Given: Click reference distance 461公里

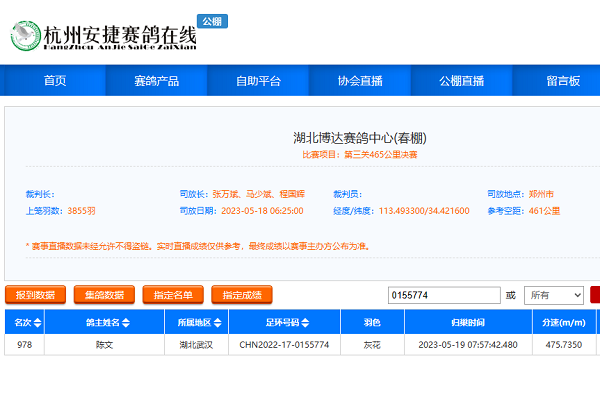Looking at the screenshot, I should coord(544,211).
